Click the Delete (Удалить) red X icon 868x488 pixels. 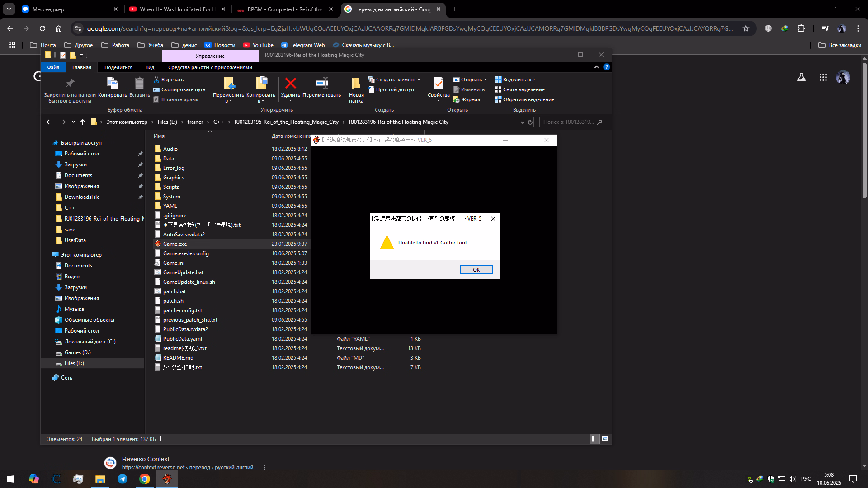pyautogui.click(x=290, y=83)
